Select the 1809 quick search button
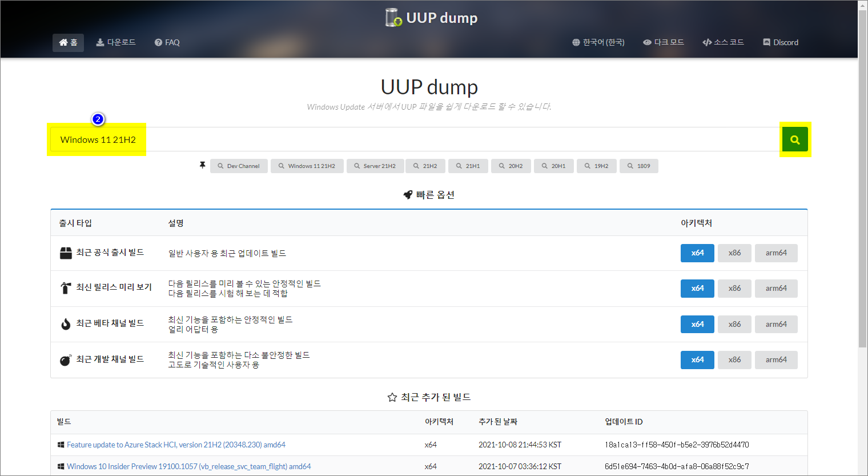This screenshot has width=868, height=476. click(x=639, y=166)
